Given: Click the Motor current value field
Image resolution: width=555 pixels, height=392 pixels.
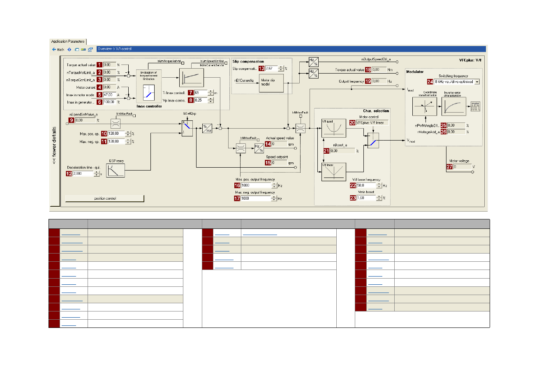Looking at the screenshot, I should 109,88.
